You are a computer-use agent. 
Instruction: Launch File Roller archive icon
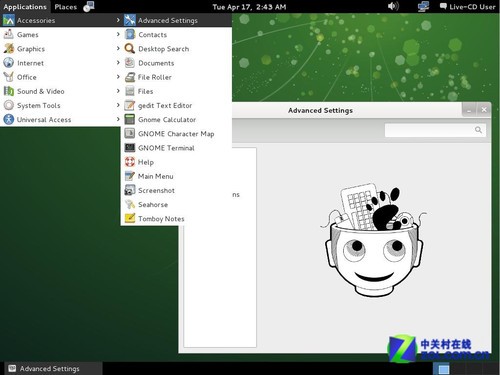click(x=130, y=77)
